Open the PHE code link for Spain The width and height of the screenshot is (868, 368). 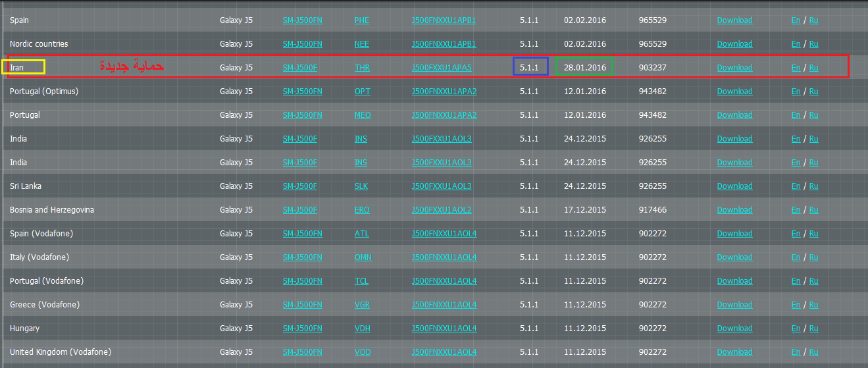[362, 20]
